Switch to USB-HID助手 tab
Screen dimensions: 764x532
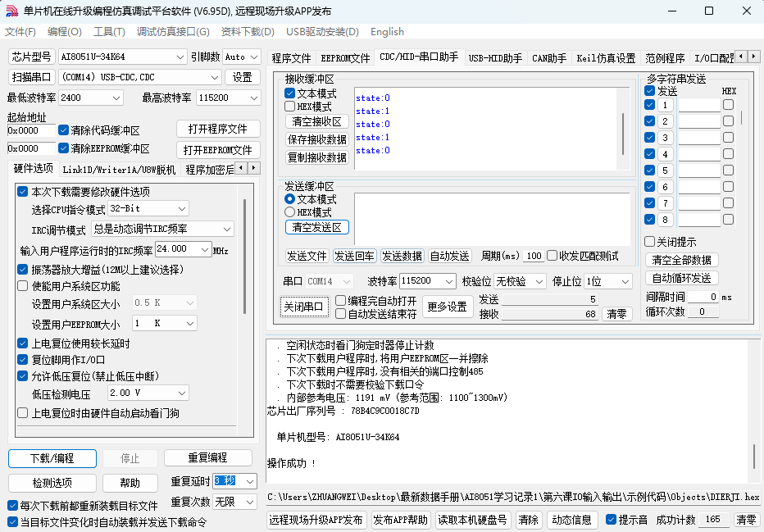click(x=495, y=58)
